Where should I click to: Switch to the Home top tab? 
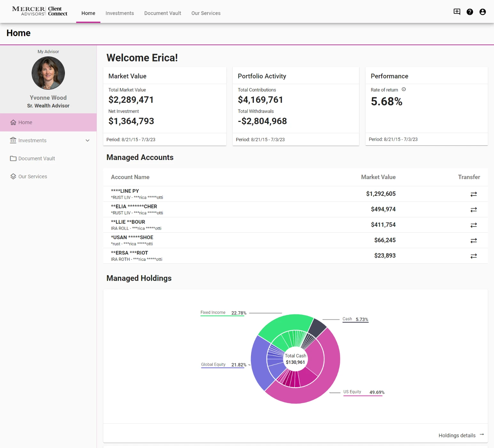pos(88,13)
